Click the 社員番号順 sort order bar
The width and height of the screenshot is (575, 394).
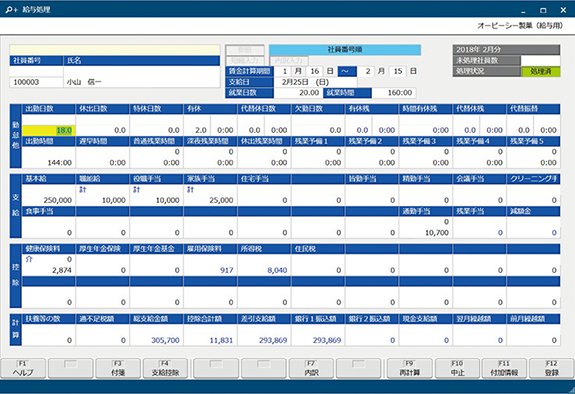coord(345,50)
